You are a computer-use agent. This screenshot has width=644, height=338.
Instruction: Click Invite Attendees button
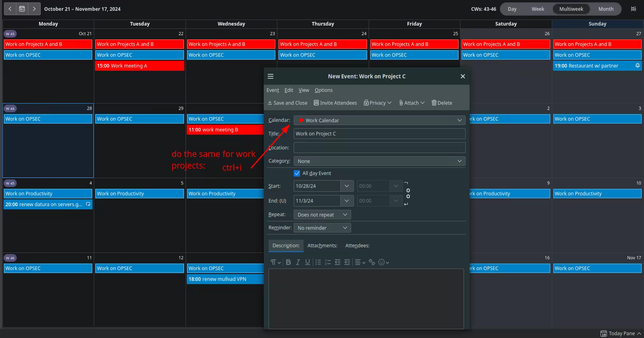click(335, 103)
